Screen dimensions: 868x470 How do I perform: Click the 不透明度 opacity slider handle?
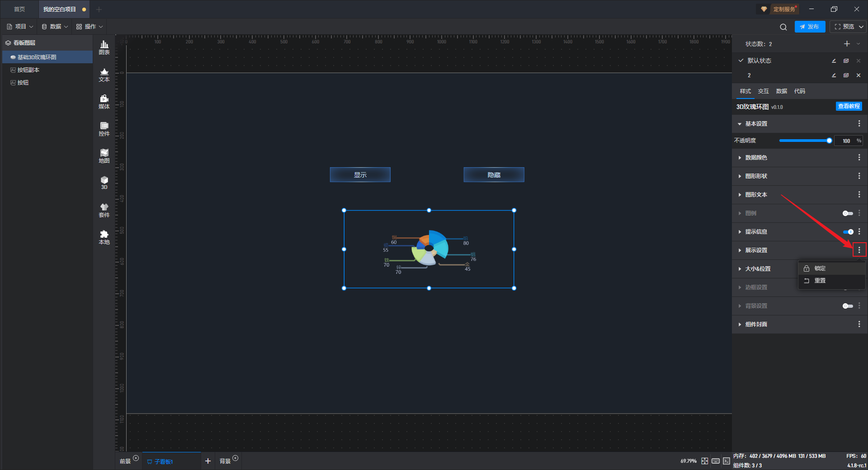click(x=829, y=141)
